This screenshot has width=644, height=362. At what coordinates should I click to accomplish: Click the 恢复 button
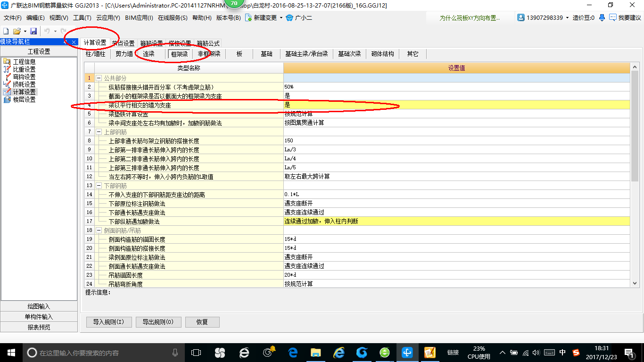[x=202, y=322]
